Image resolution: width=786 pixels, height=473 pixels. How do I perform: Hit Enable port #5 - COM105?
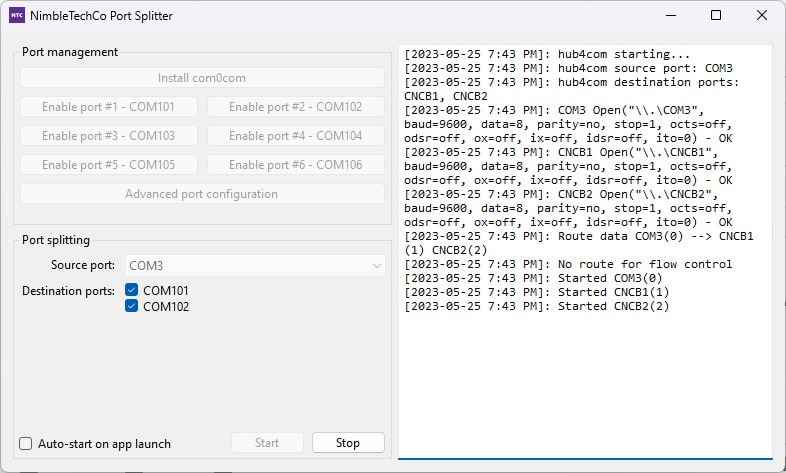pos(108,165)
